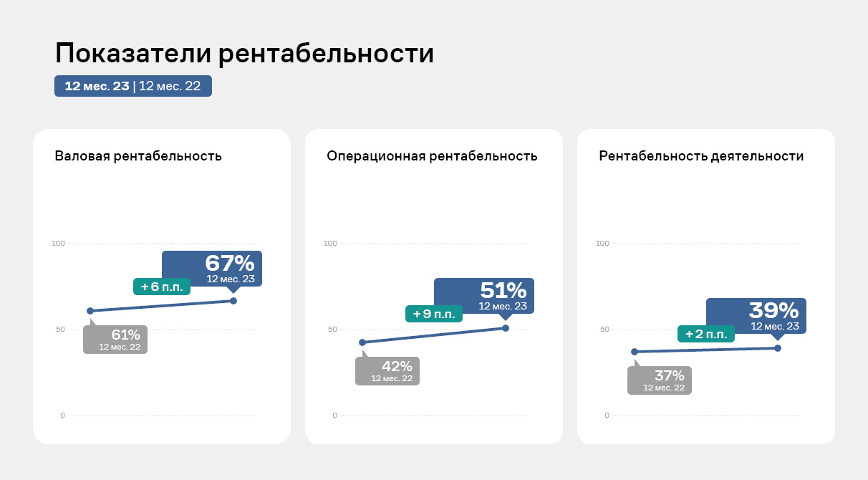Click the 39% data point marker
Screen dimensions: 868x480
(778, 348)
